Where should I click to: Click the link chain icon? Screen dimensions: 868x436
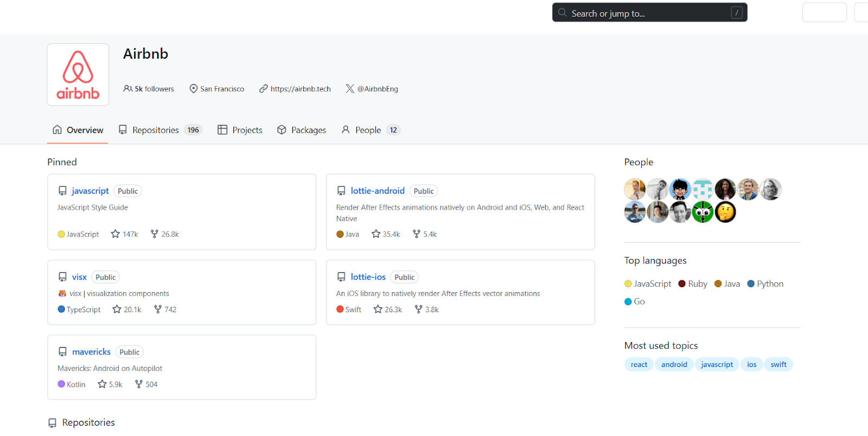tap(263, 89)
